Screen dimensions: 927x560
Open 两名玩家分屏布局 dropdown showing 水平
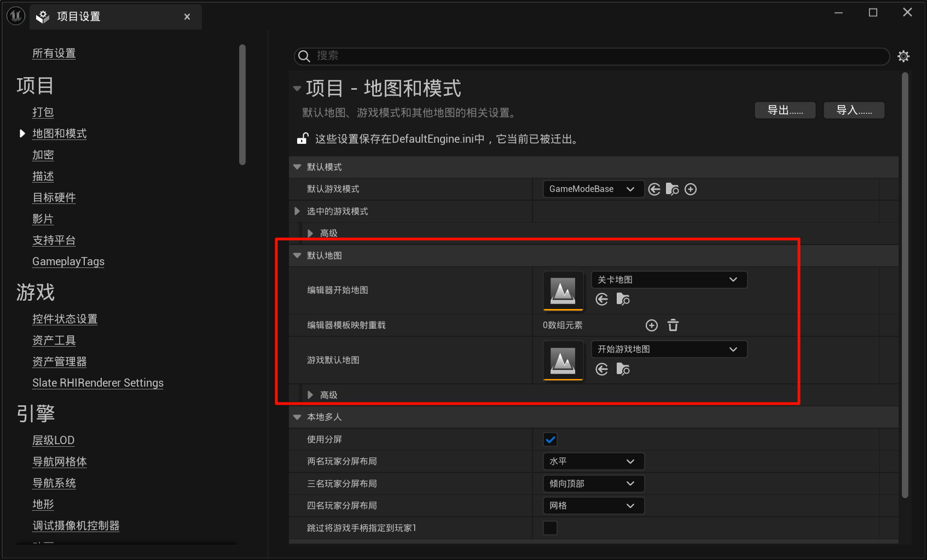(x=593, y=462)
